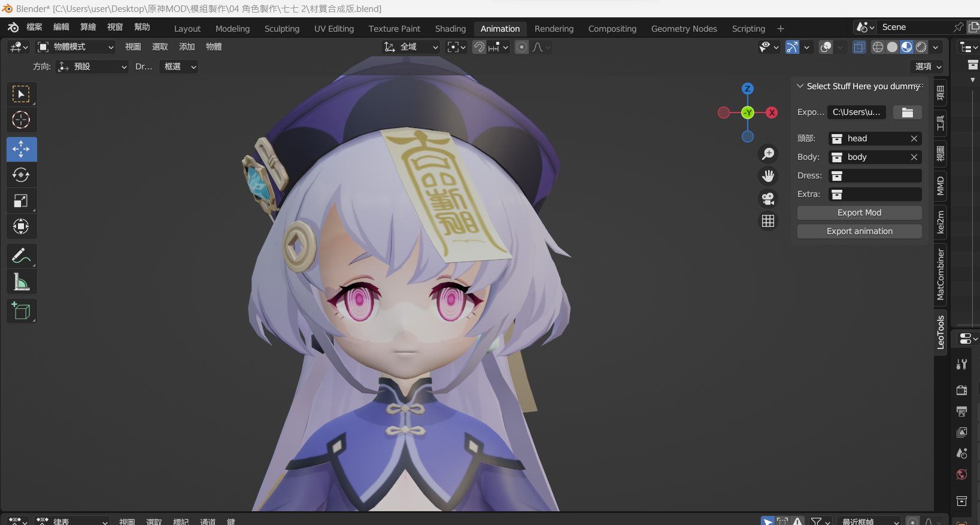This screenshot has height=525, width=980.
Task: Select the Scale tool
Action: (22, 201)
